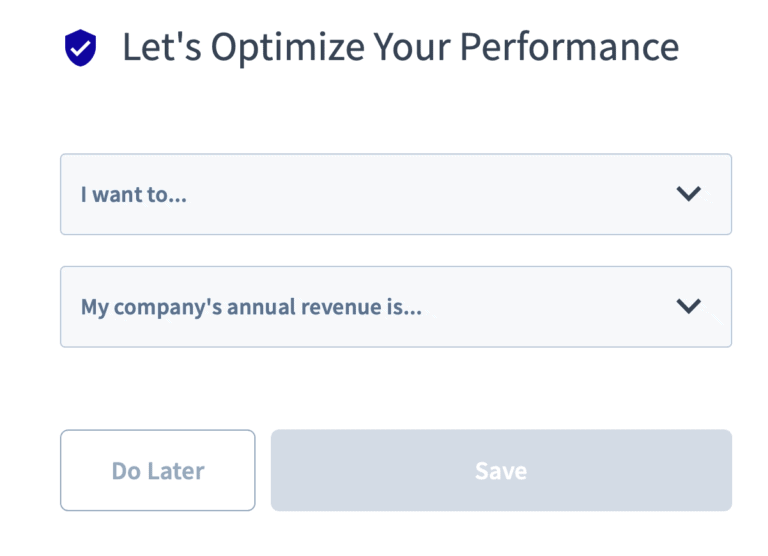Click the word "Performance" in the title
This screenshot has width=768, height=556.
570,47
